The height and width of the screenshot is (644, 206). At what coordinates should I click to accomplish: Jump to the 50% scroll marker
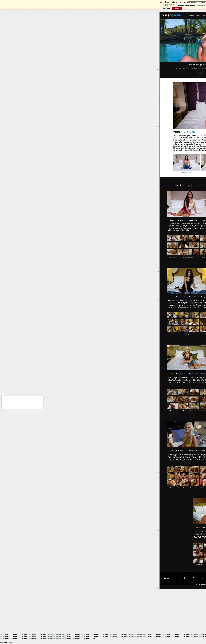click(x=158, y=300)
